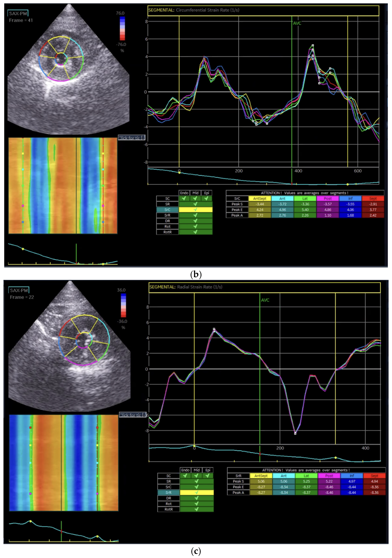Click the SAX-PM view label above Frame = 41
Screen dimensions: 392x558
point(18,13)
